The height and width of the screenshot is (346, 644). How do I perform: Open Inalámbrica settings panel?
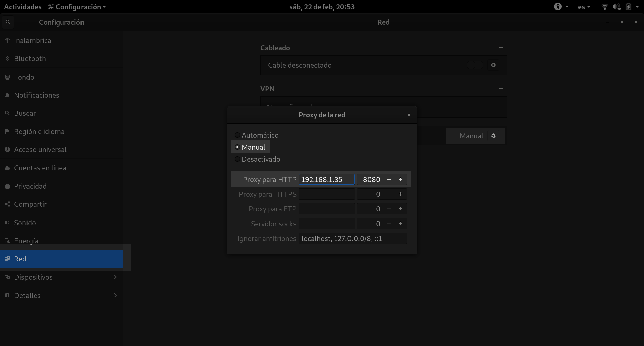click(61, 41)
